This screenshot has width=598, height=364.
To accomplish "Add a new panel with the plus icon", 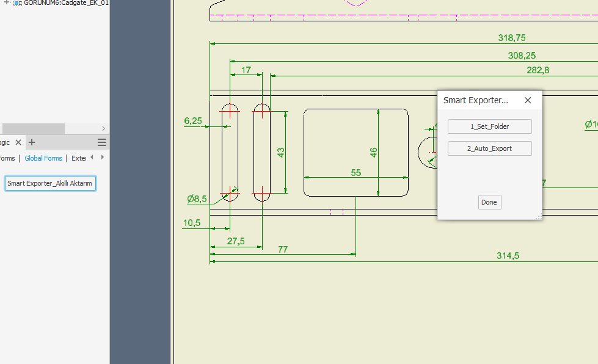I will pos(32,142).
